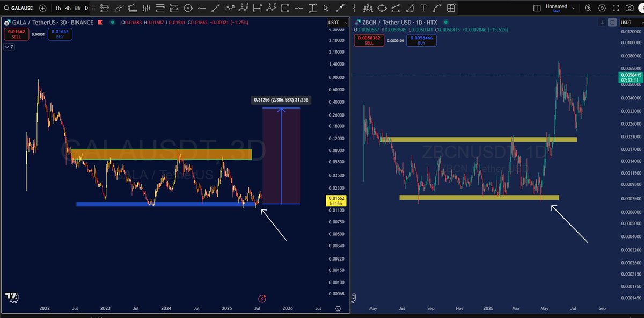Select the Curve drawing tool

437,8
